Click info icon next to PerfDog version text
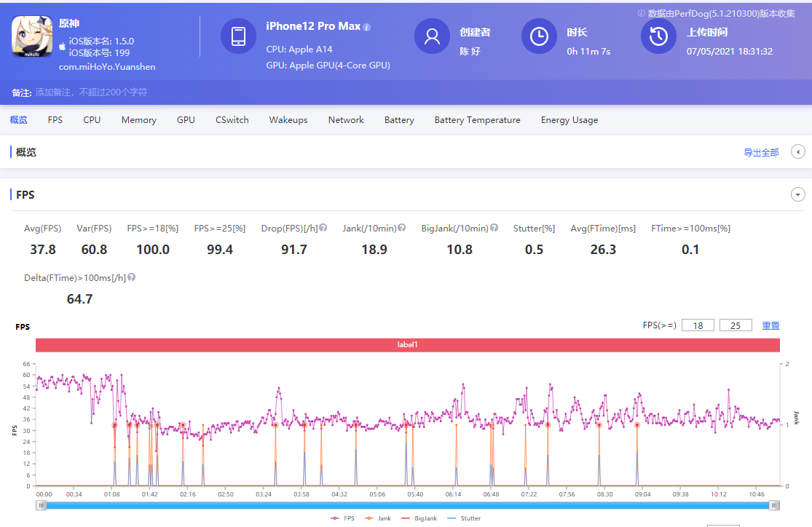The height and width of the screenshot is (527, 812). [x=641, y=13]
